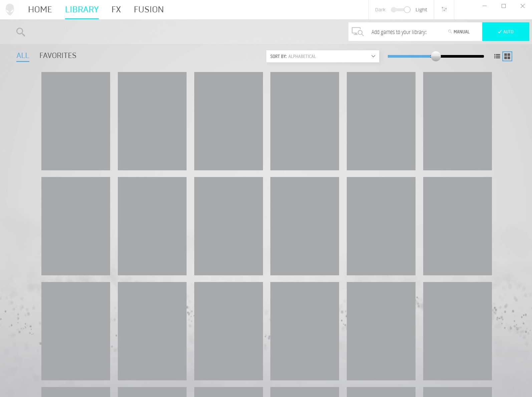Click the scan-for-games monitor icon

coord(358,32)
